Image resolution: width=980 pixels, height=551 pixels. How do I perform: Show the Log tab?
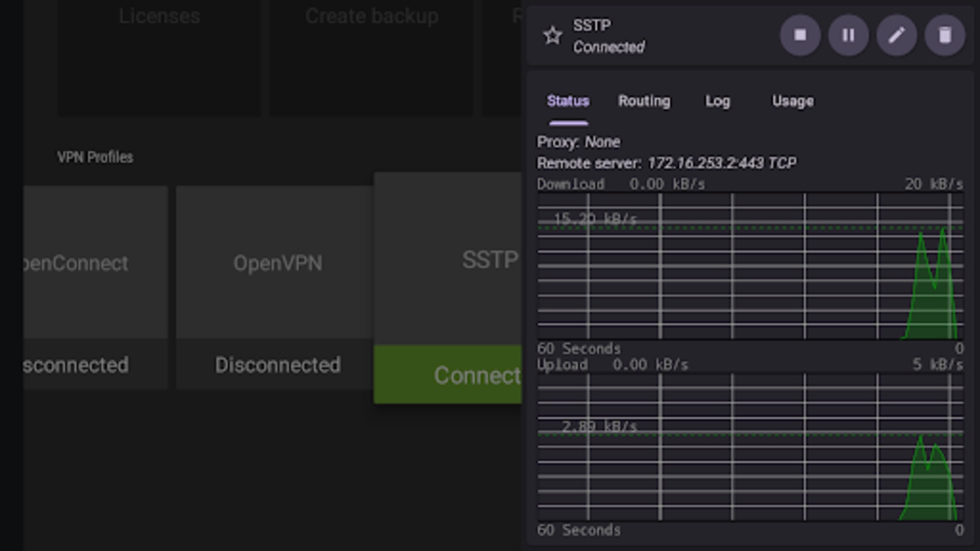(x=717, y=101)
